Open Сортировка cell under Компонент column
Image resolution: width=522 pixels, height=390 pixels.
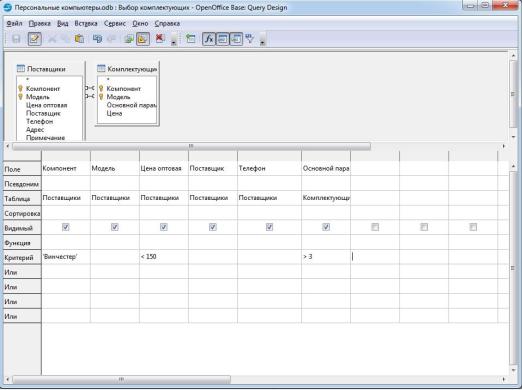coord(66,213)
